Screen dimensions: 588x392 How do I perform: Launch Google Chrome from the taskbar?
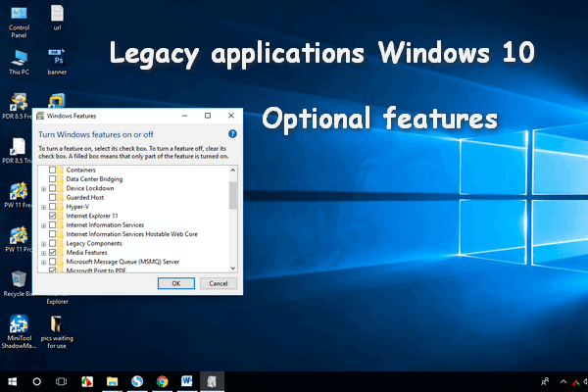[163, 381]
